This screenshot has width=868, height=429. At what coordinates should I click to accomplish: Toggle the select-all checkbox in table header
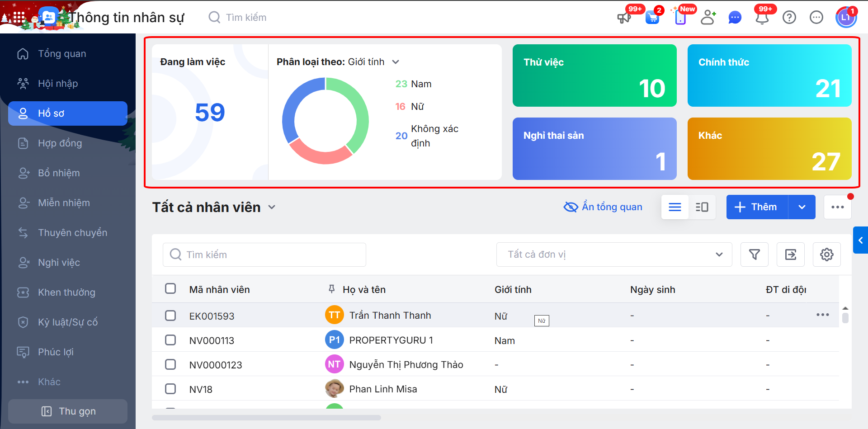(x=170, y=288)
